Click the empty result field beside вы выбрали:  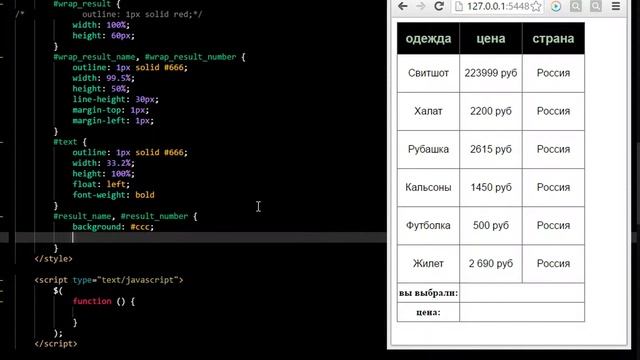tap(522, 293)
